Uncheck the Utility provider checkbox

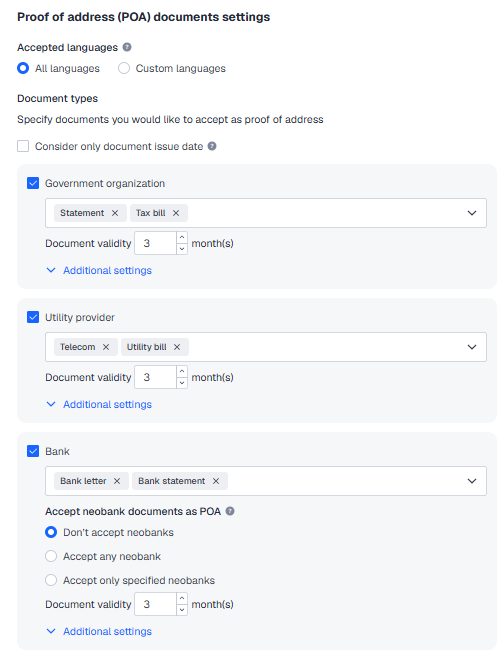tap(33, 317)
